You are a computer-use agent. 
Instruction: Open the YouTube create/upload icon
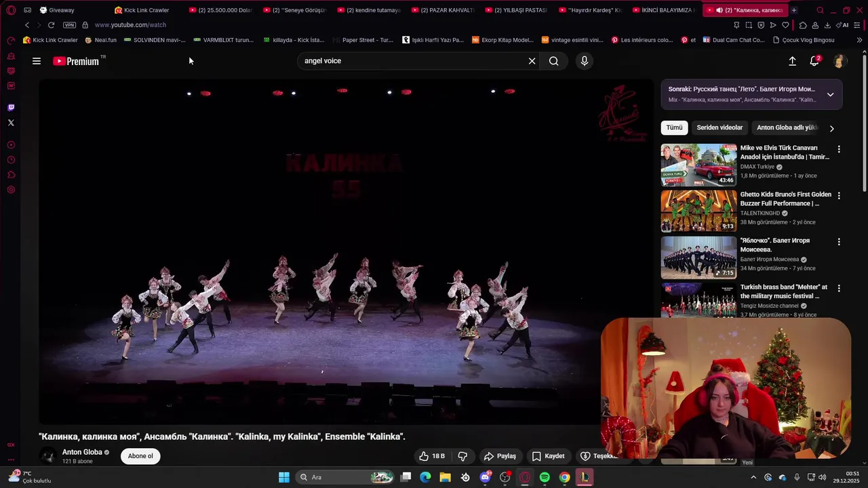point(792,61)
